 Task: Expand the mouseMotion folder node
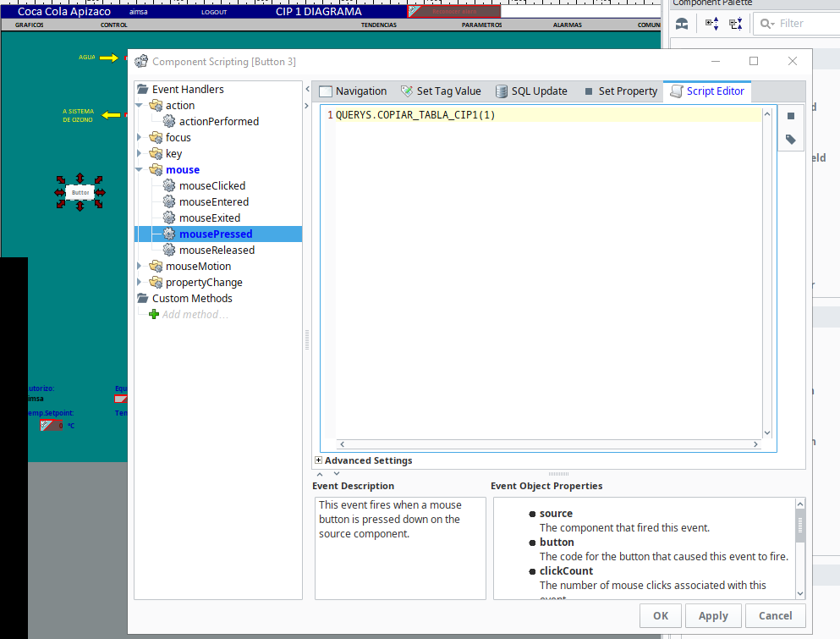[140, 267]
